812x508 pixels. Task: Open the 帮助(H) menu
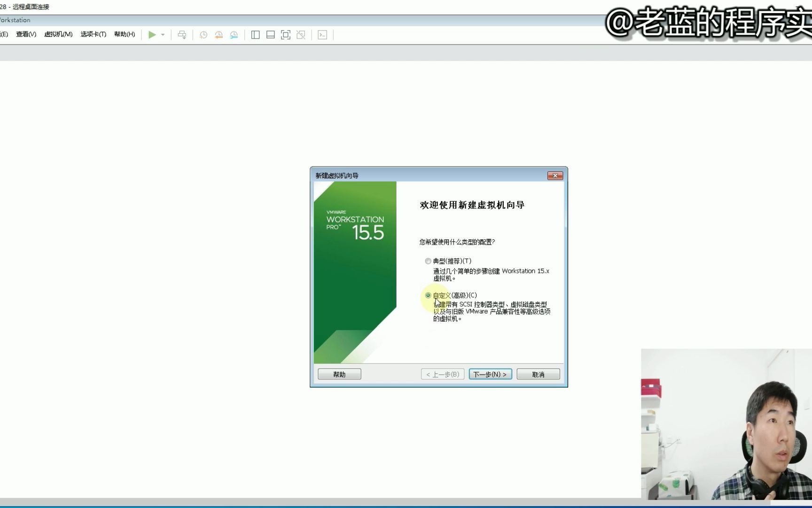tap(125, 34)
